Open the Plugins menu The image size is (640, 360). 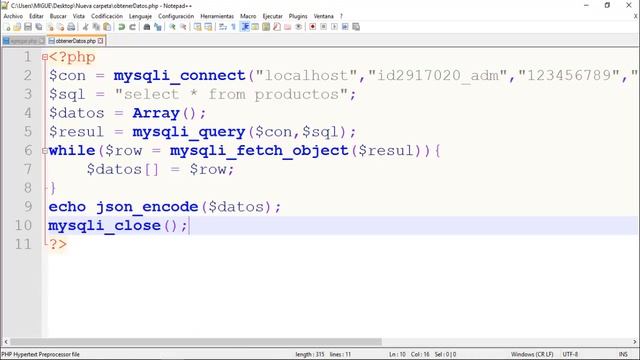(x=298, y=16)
